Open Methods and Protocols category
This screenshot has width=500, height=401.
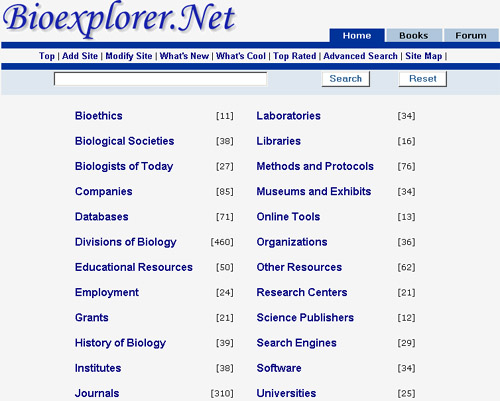tap(315, 166)
